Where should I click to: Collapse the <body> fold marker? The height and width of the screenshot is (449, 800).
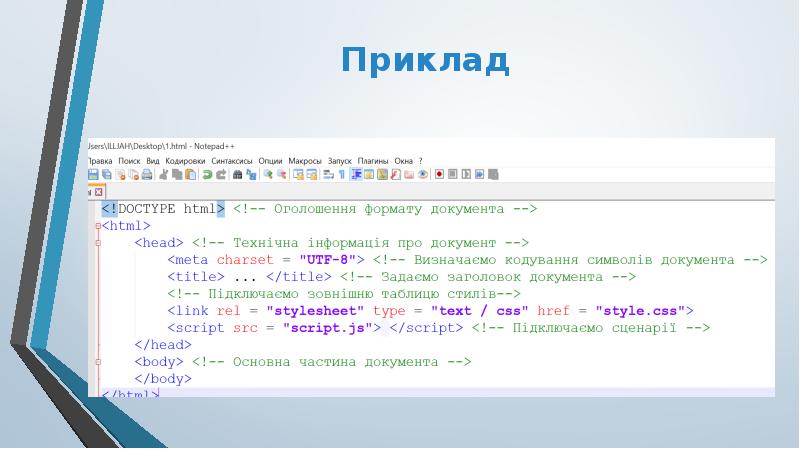pyautogui.click(x=98, y=362)
